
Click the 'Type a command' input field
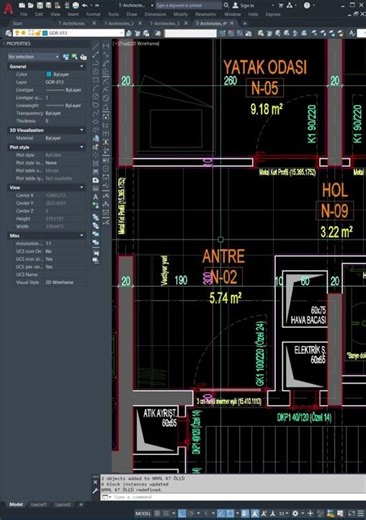(233, 497)
